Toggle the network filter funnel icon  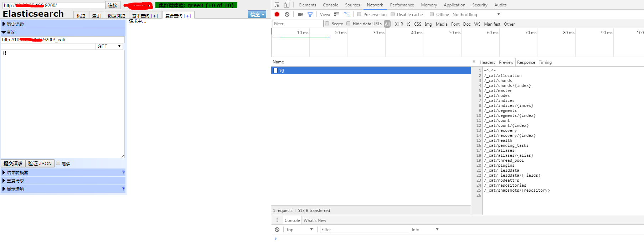310,15
